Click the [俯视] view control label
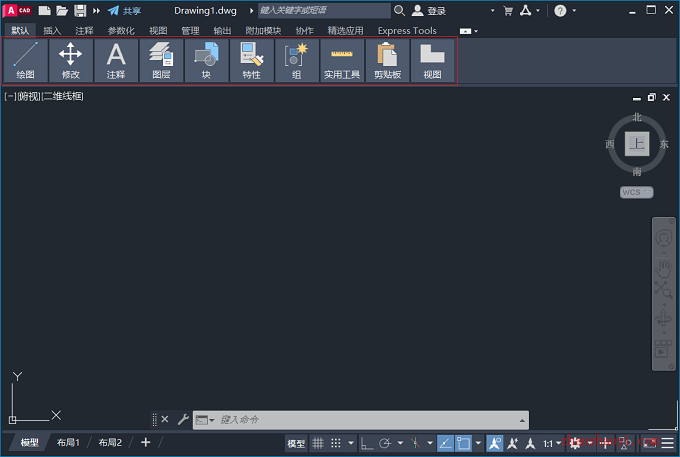Screen dimensions: 680x457 point(29,96)
